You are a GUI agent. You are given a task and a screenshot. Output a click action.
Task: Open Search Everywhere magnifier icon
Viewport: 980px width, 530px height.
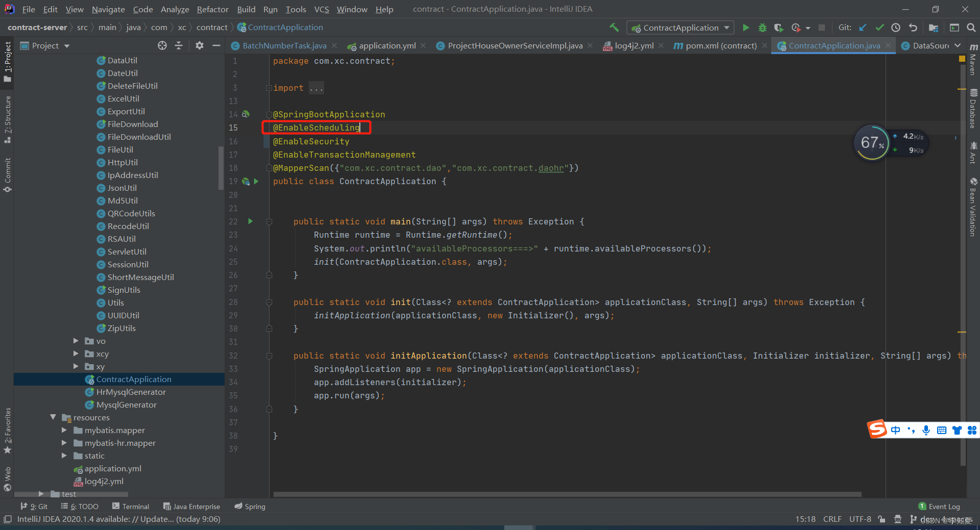coord(971,28)
